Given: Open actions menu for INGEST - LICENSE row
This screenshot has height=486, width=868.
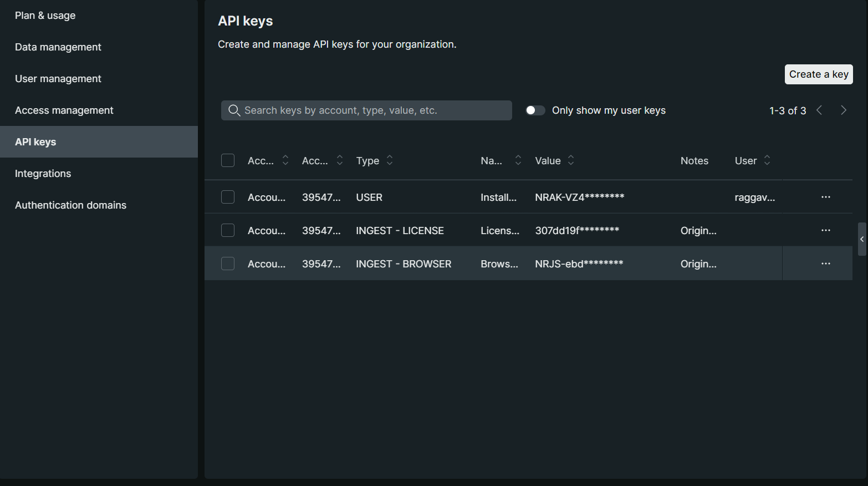Looking at the screenshot, I should [825, 230].
